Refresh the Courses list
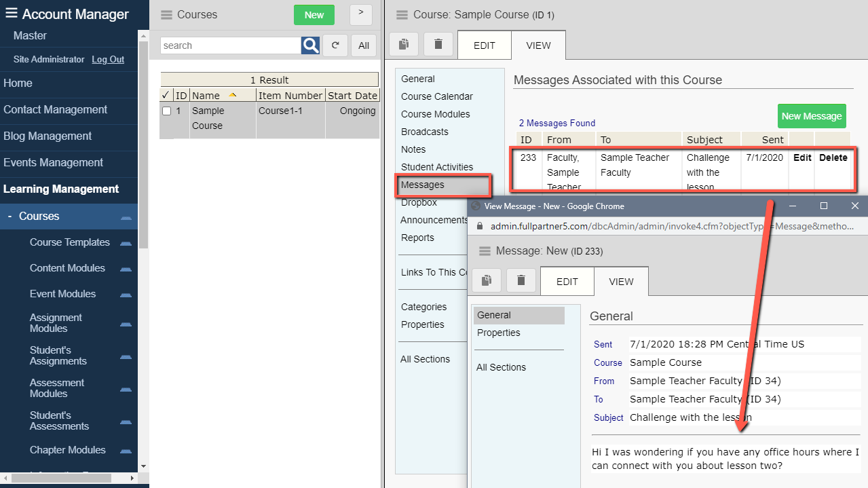 click(x=335, y=45)
